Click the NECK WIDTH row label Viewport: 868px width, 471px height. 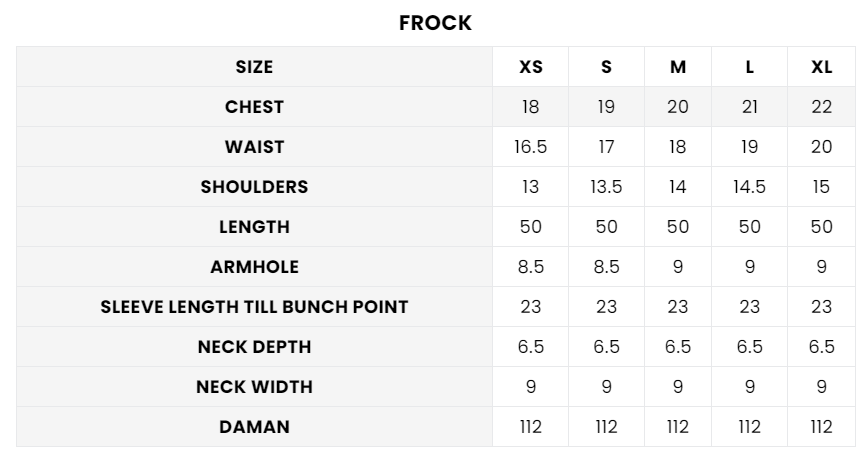pos(254,387)
